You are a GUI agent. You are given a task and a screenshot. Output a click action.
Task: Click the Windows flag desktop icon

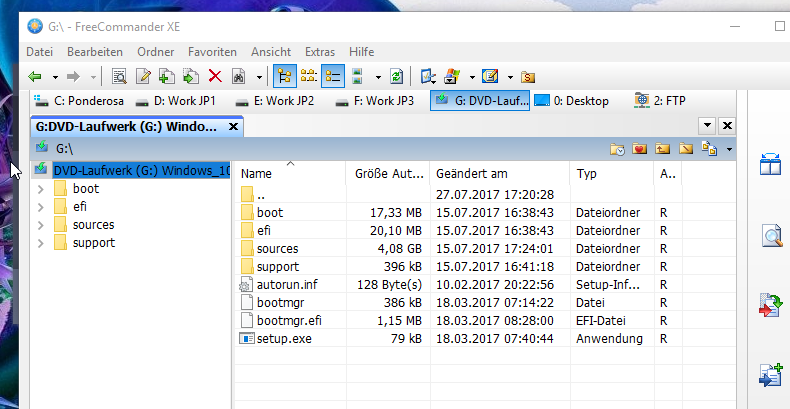tap(452, 77)
